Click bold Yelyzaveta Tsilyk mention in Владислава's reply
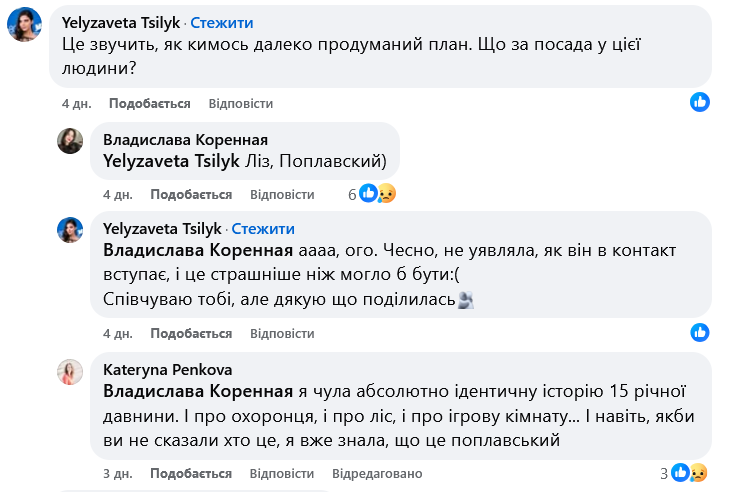The width and height of the screenshot is (746, 492). coord(171,159)
